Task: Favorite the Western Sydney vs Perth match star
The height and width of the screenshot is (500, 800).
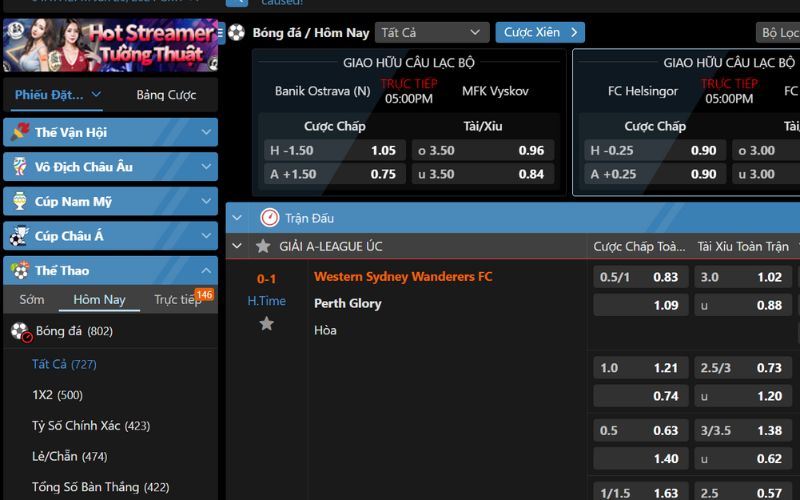Action: [266, 323]
